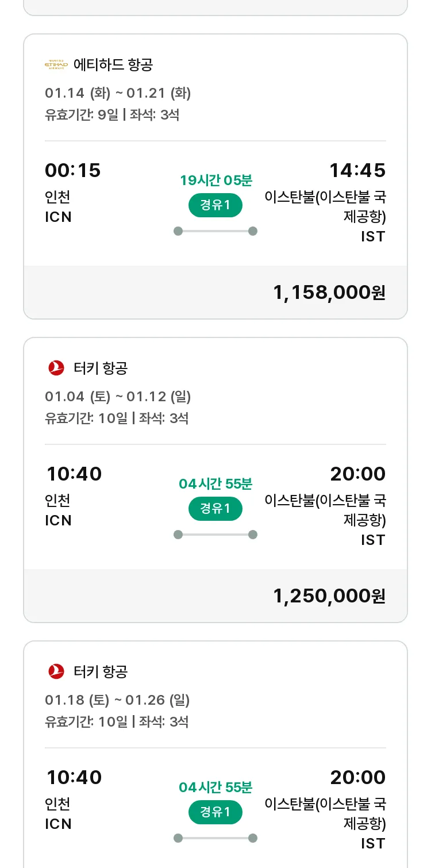Tap the 경유1 badge on 01.04 Turkish flight
This screenshot has width=431, height=868.
click(215, 509)
